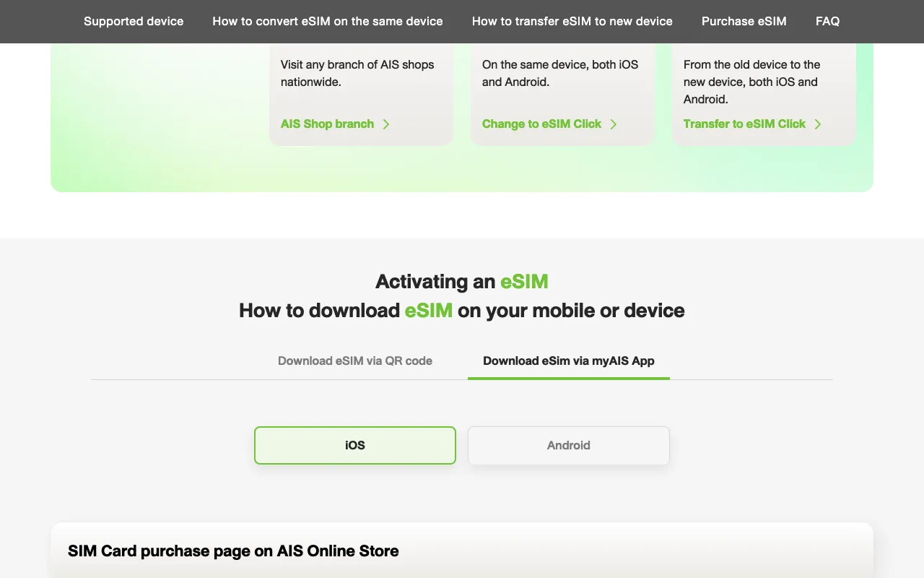The height and width of the screenshot is (578, 924).
Task: Click the text 'Visit any branch of AIS shops nationwide.'
Action: tap(357, 73)
